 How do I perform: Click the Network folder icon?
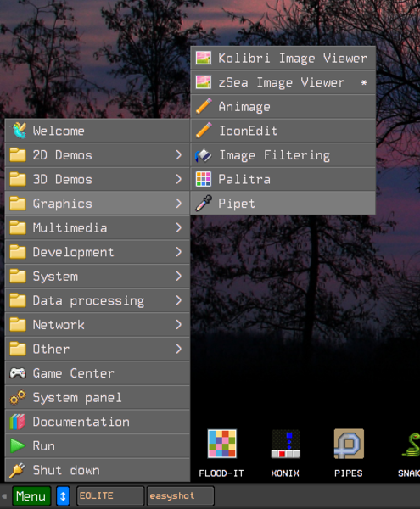(18, 325)
